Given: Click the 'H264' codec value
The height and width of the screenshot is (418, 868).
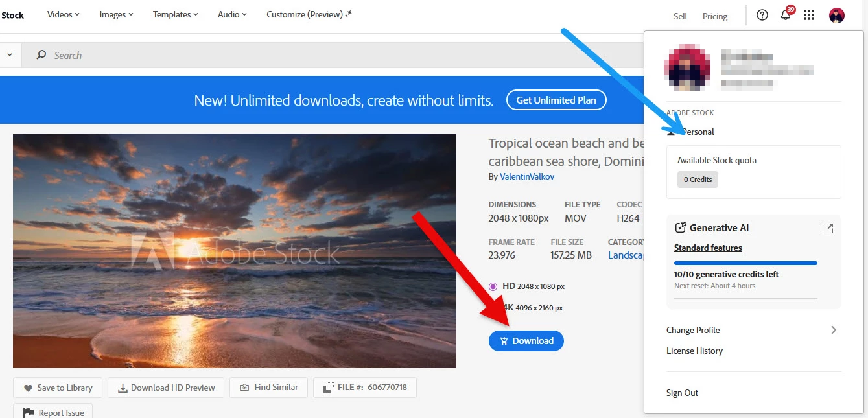Looking at the screenshot, I should [628, 218].
